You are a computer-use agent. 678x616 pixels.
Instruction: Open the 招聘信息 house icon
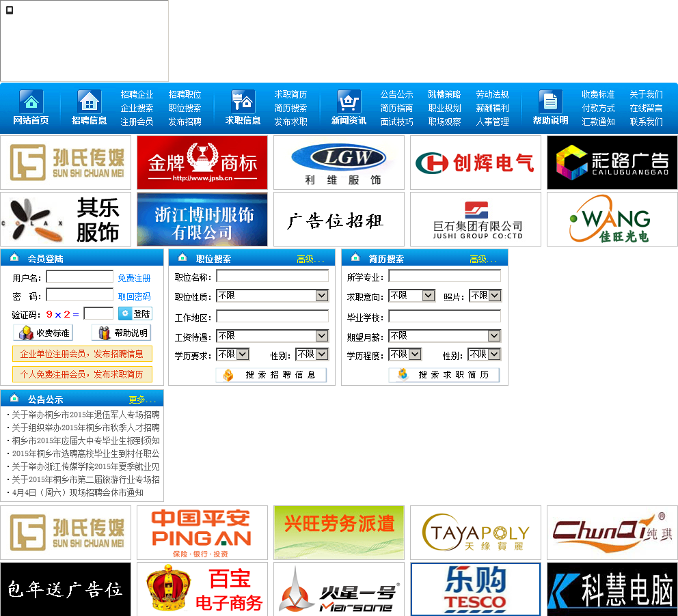click(x=89, y=102)
